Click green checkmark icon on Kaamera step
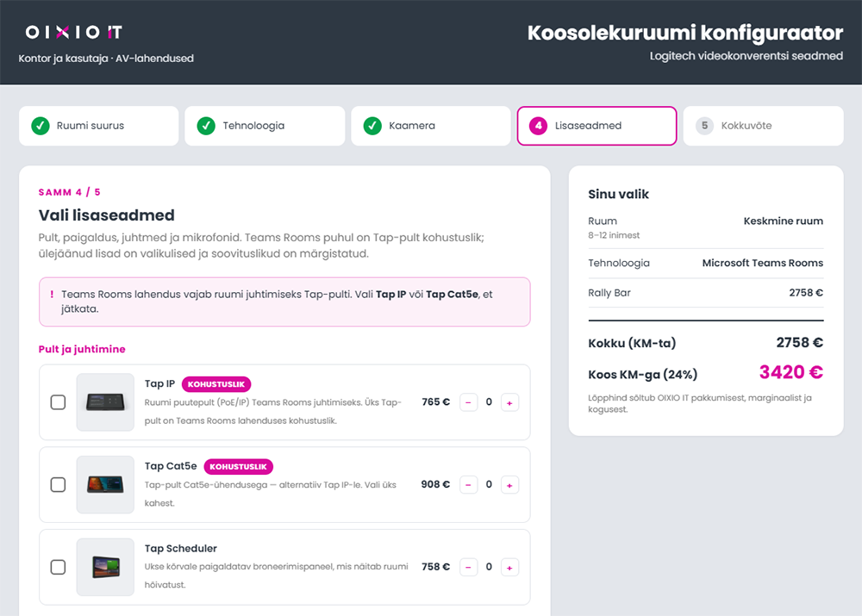 pyautogui.click(x=372, y=126)
